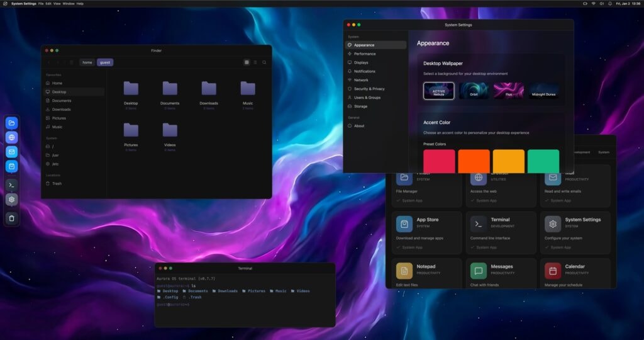
Task: Open Finder from the dock
Action: click(11, 123)
